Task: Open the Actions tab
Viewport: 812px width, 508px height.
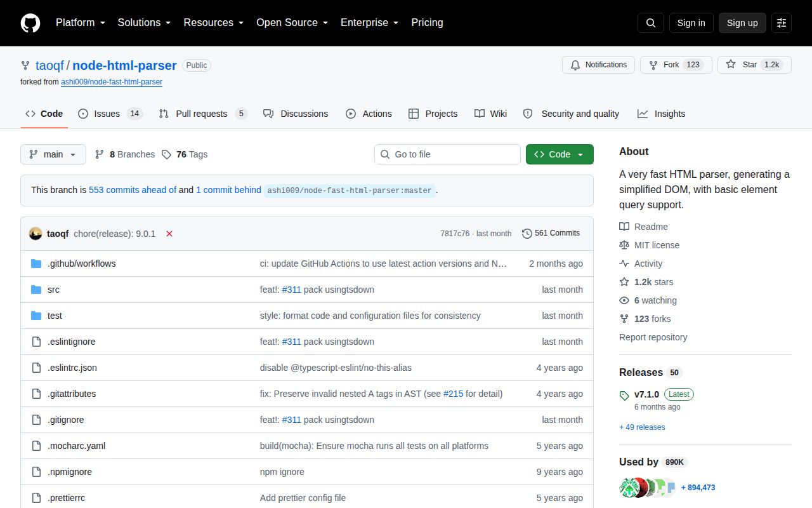Action: 369,114
